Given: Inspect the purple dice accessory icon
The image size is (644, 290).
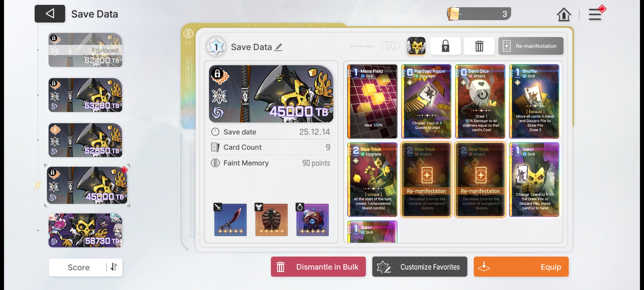Looking at the screenshot, I should pos(312,220).
